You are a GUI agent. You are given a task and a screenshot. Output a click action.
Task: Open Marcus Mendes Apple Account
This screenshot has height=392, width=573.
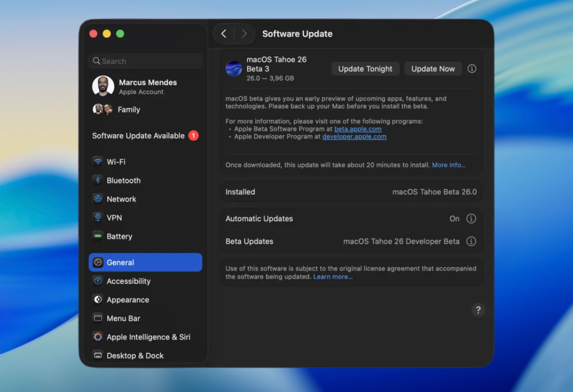click(x=145, y=87)
